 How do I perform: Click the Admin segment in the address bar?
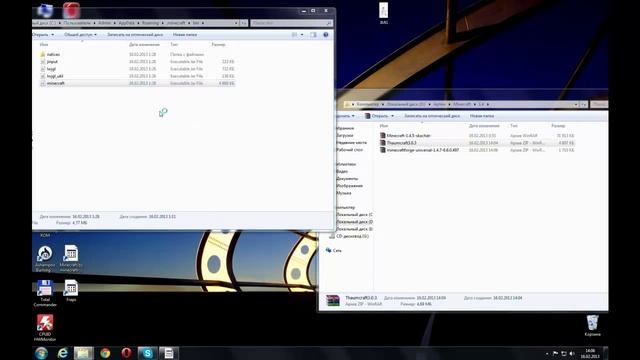pyautogui.click(x=104, y=23)
